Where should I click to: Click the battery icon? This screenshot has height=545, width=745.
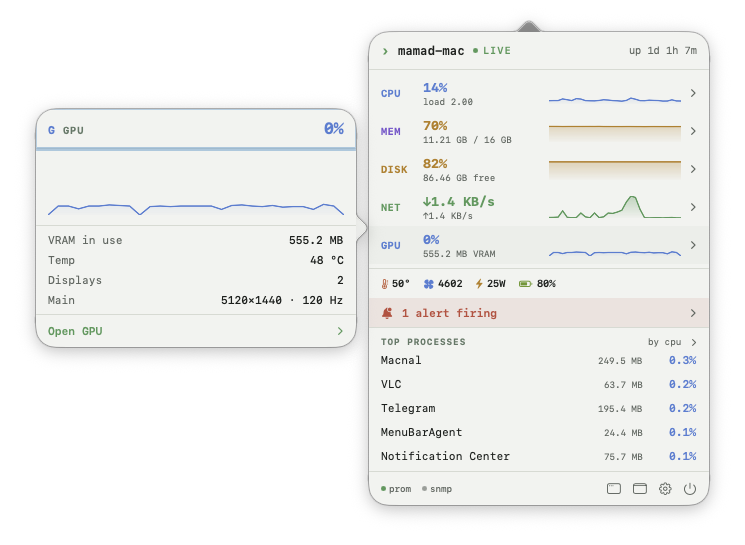pos(525,284)
